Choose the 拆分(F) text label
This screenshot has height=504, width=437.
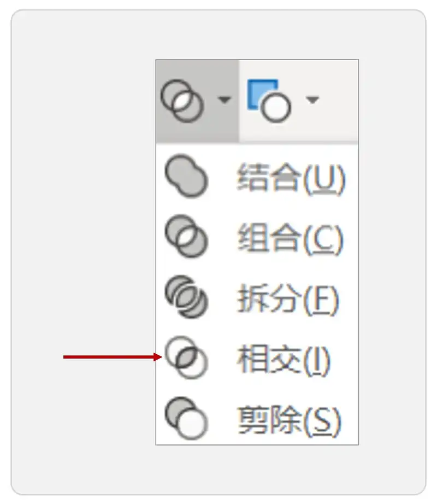click(x=288, y=298)
